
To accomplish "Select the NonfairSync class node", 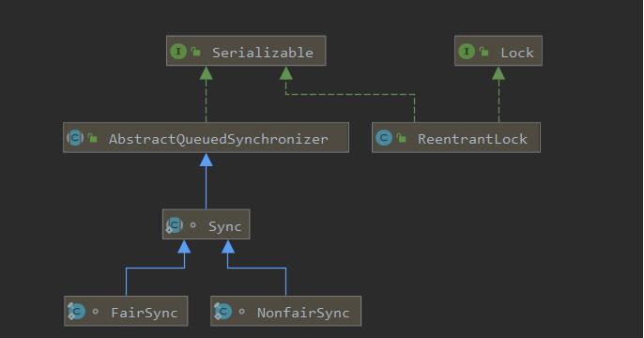I will coord(285,311).
